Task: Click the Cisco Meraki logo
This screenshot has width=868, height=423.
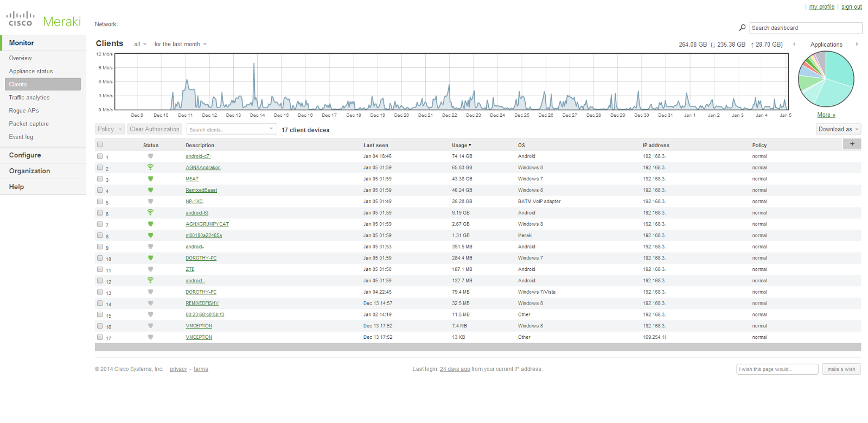Action: pos(43,20)
